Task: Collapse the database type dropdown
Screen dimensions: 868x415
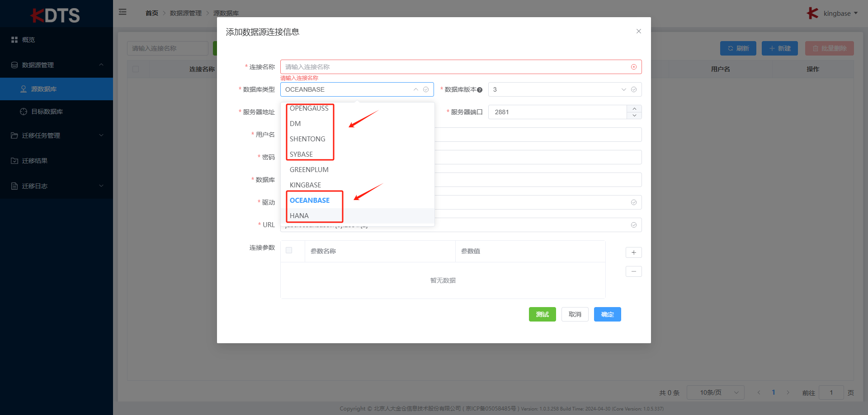Action: point(415,89)
